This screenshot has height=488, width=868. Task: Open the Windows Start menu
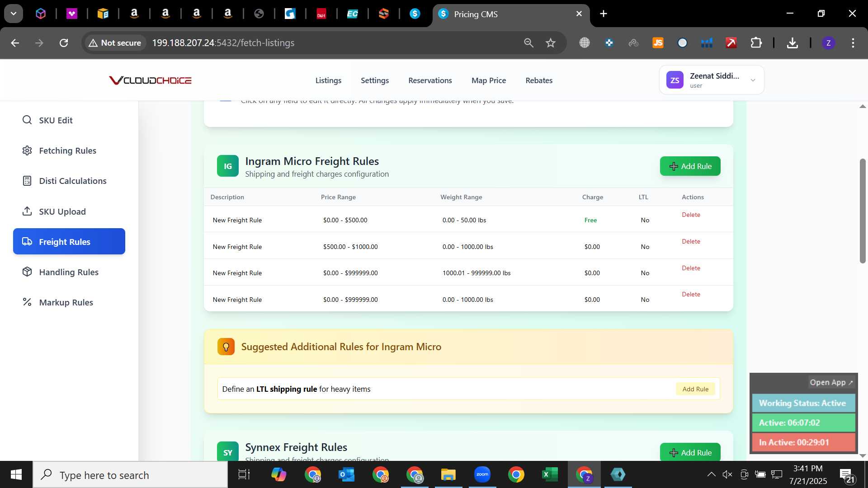click(16, 474)
